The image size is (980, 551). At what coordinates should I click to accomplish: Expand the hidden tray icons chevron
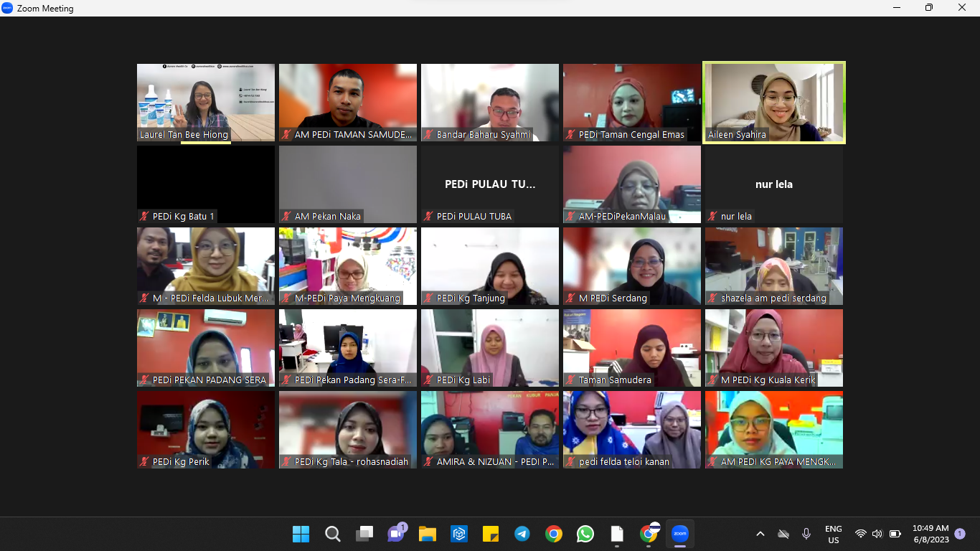(760, 534)
